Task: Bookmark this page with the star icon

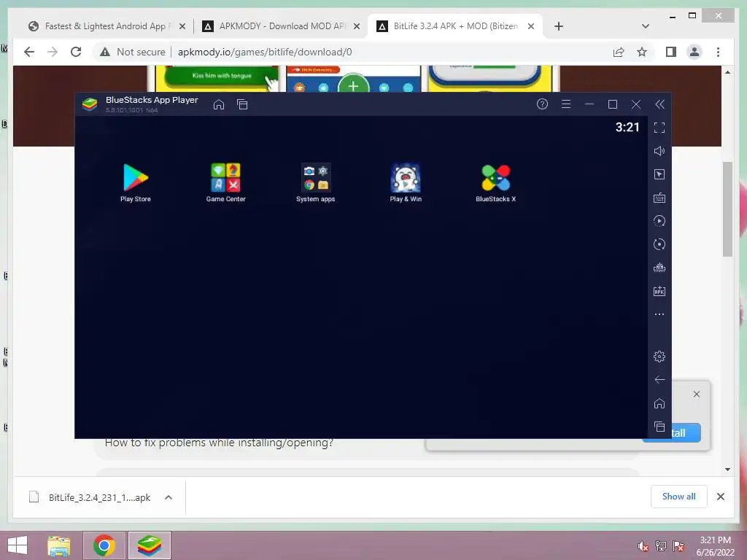Action: 642,52
